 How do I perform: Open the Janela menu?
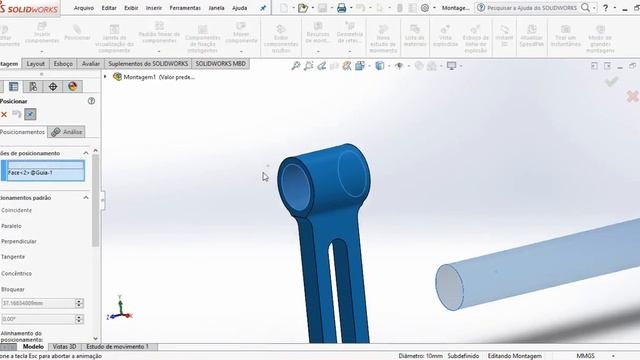[x=216, y=8]
